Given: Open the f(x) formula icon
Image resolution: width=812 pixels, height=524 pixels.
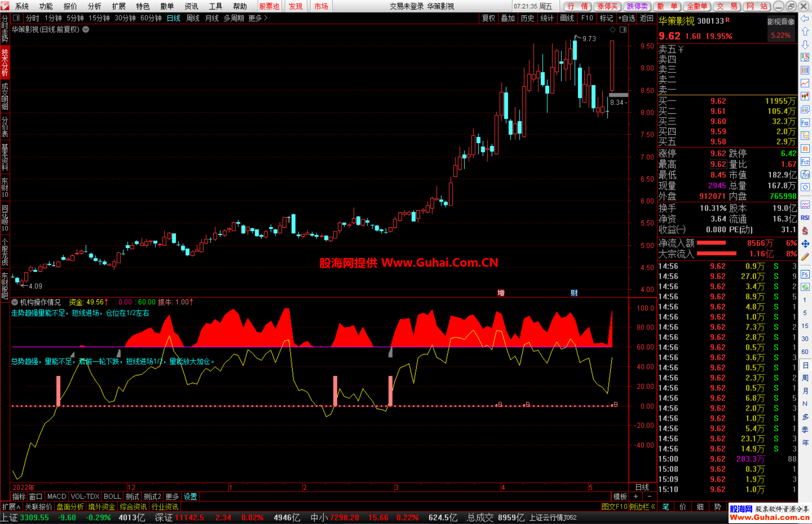Looking at the screenshot, I should [x=805, y=174].
